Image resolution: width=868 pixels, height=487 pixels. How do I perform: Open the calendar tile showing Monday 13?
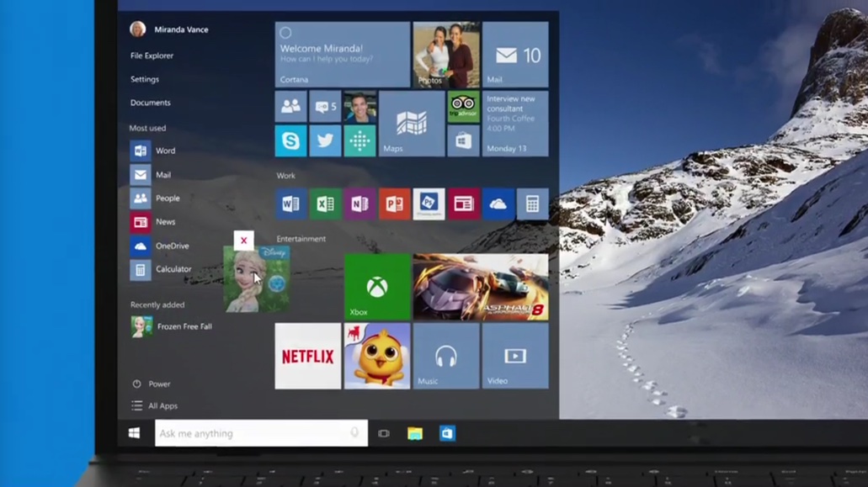[x=515, y=124]
